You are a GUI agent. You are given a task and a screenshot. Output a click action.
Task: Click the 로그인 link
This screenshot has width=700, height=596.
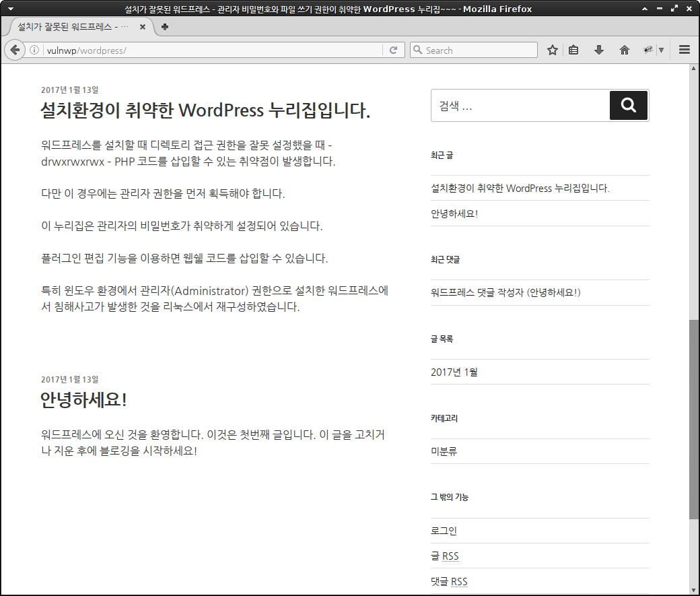pyautogui.click(x=444, y=531)
